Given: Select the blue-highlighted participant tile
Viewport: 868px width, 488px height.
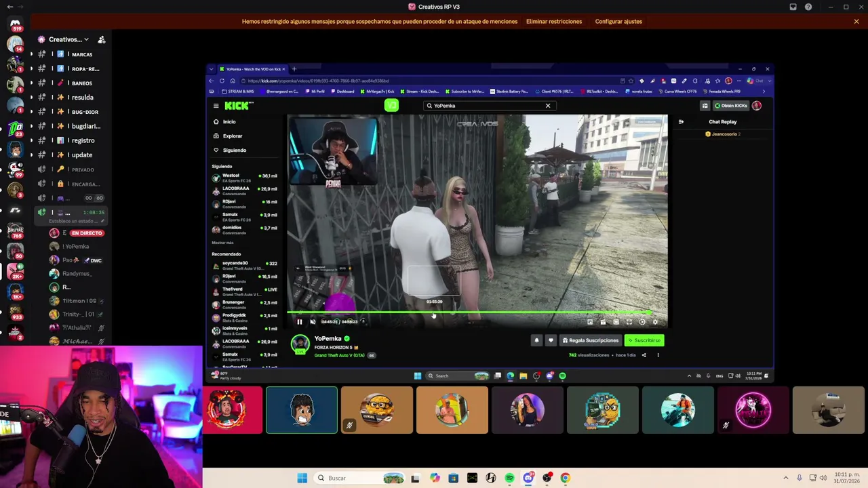Looking at the screenshot, I should [x=302, y=410].
